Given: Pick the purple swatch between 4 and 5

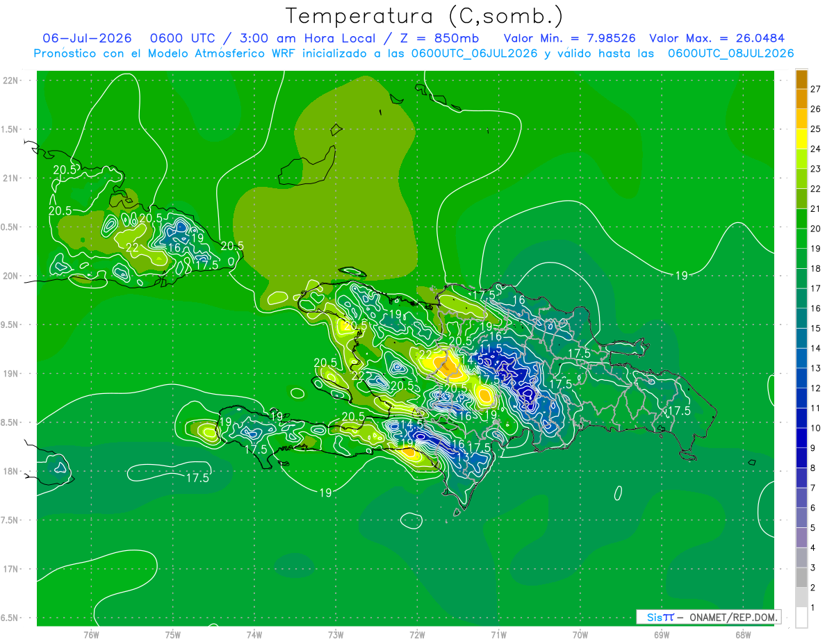Looking at the screenshot, I should 801,538.
